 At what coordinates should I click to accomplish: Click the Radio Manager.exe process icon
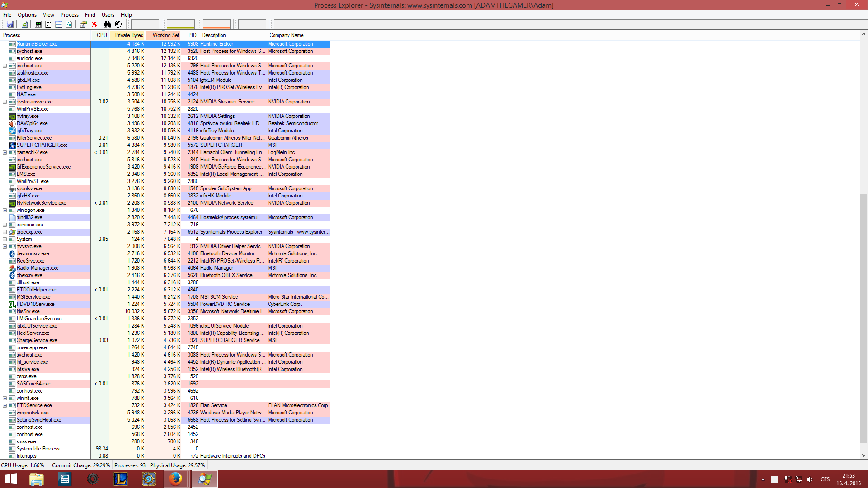coord(12,268)
